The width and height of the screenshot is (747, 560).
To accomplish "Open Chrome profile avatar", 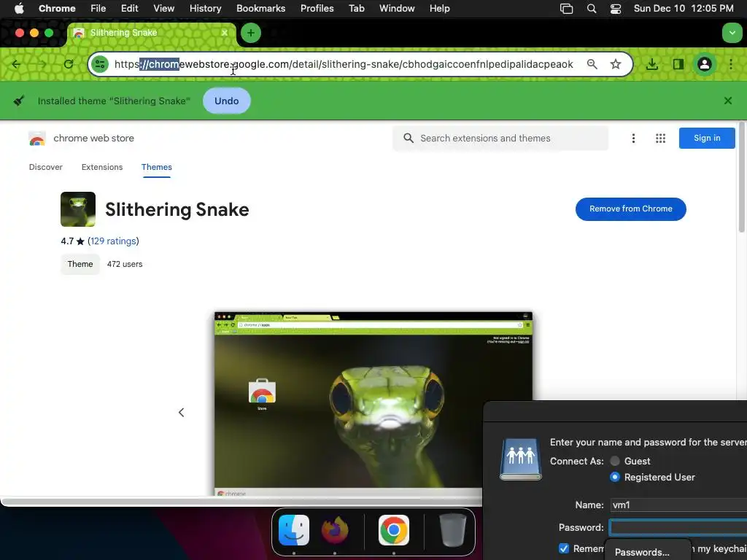I will pyautogui.click(x=705, y=64).
